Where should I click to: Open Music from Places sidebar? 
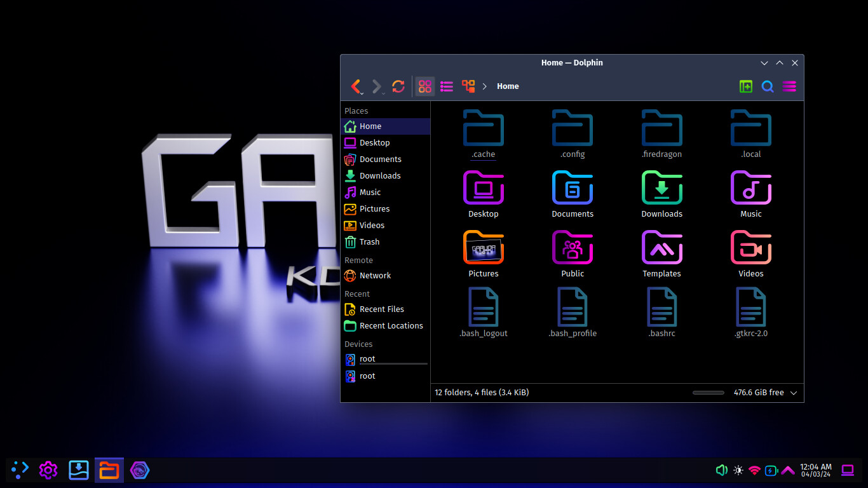pyautogui.click(x=386, y=193)
